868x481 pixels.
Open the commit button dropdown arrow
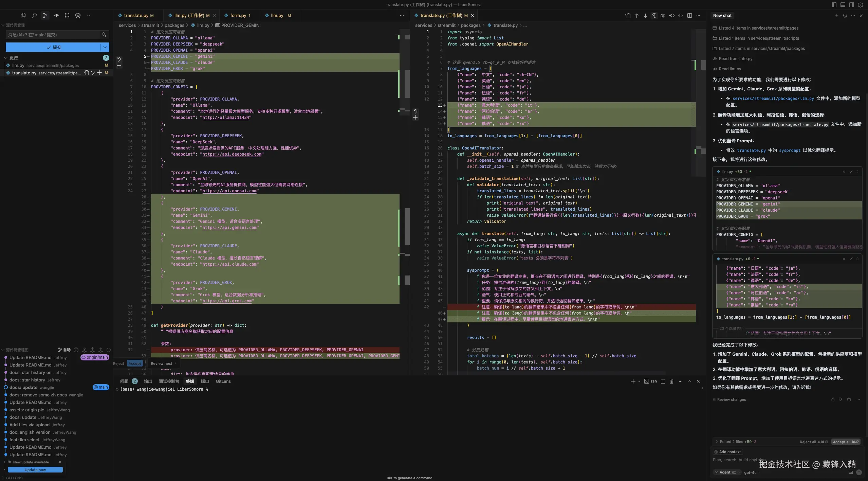[x=105, y=47]
